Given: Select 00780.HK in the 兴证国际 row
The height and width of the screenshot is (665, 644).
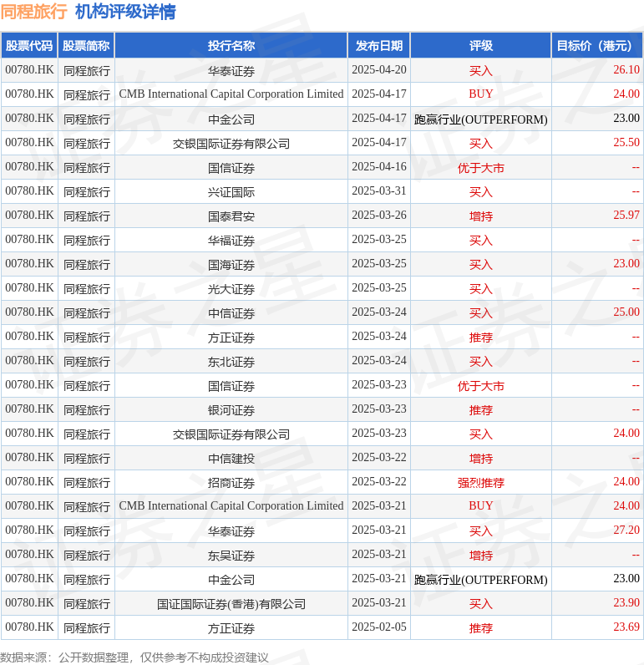Looking at the screenshot, I should (29, 190).
